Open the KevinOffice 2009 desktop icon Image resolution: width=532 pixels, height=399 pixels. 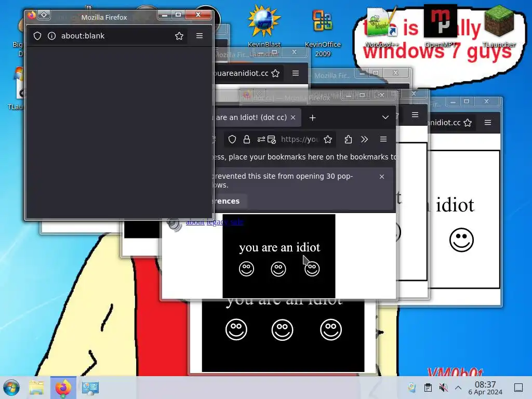point(323,32)
